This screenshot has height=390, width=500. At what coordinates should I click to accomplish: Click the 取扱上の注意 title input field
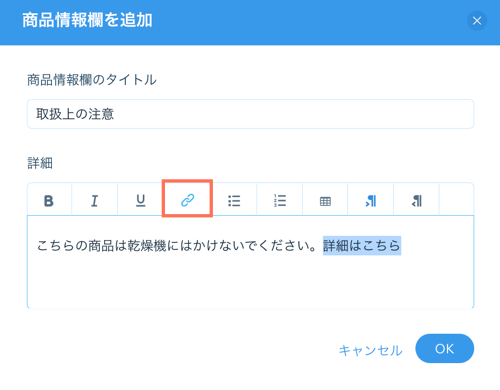pyautogui.click(x=250, y=114)
